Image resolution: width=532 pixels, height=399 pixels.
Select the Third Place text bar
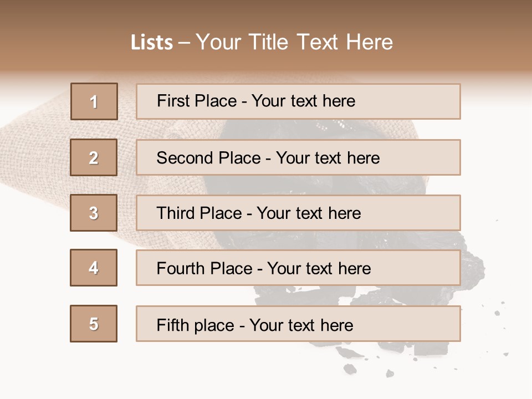pyautogui.click(x=298, y=213)
